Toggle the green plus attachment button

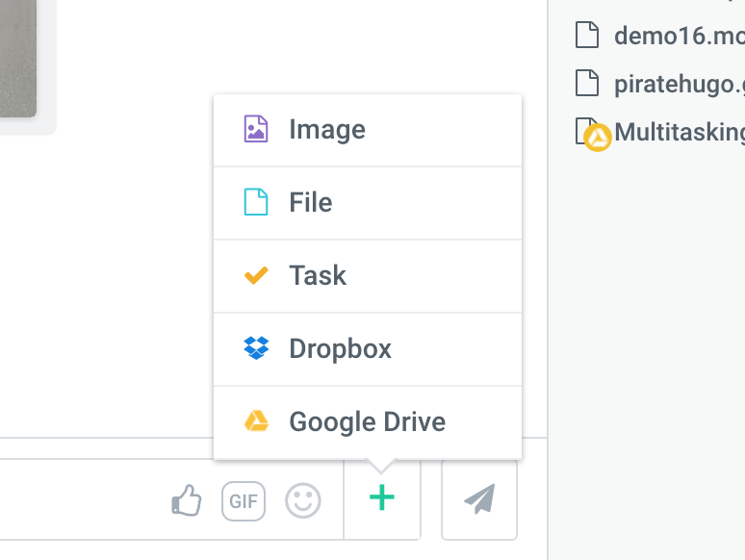pyautogui.click(x=382, y=498)
